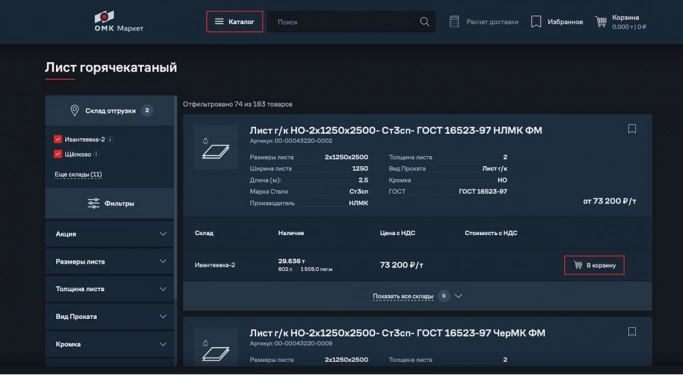This screenshot has width=683, height=375.
Task: Click the Фильтры sliders icon
Action: (94, 203)
